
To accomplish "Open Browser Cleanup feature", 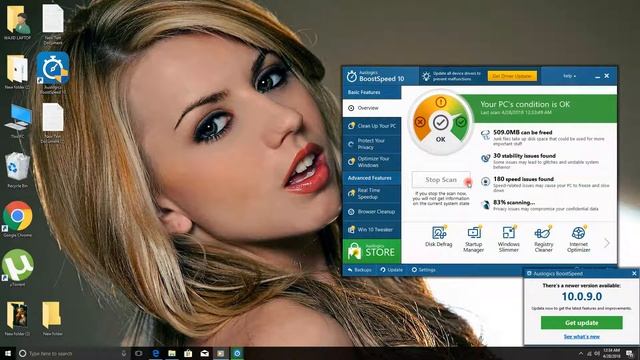I will (371, 212).
